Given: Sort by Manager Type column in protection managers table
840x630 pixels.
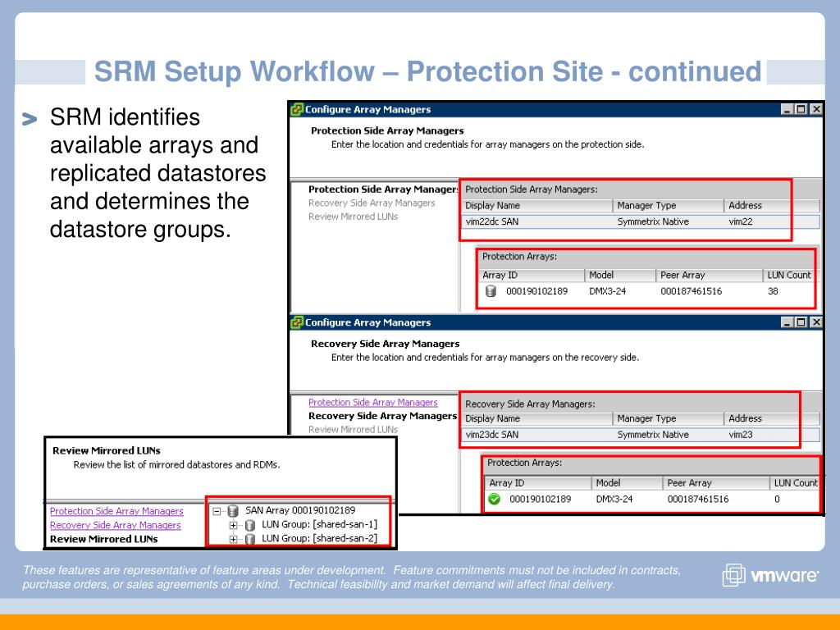Looking at the screenshot, I should click(668, 206).
